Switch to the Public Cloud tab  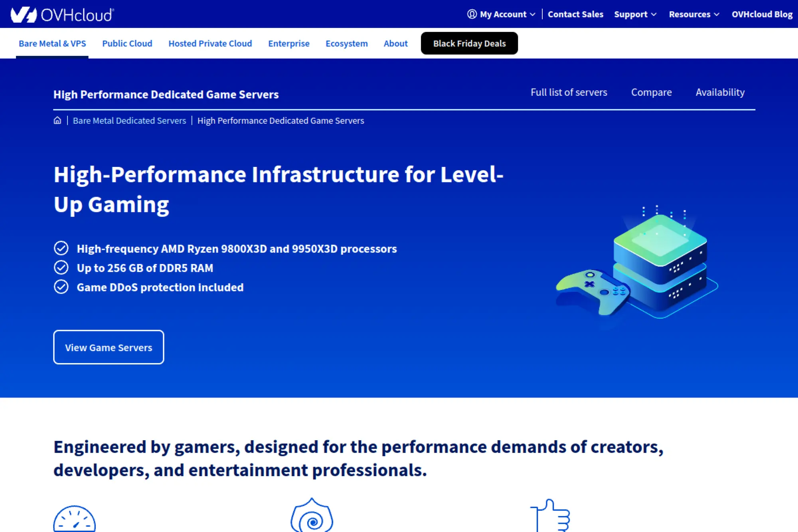127,43
